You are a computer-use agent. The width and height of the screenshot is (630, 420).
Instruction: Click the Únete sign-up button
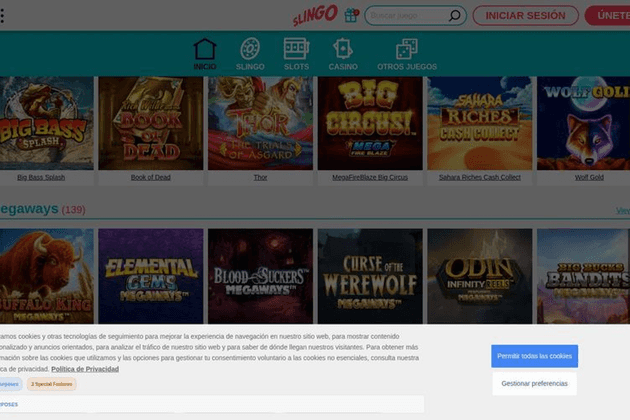click(608, 16)
